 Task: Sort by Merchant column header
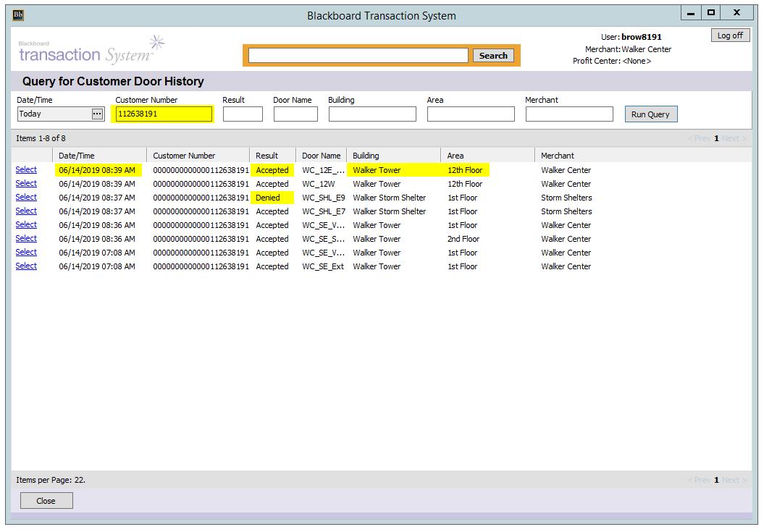point(558,156)
